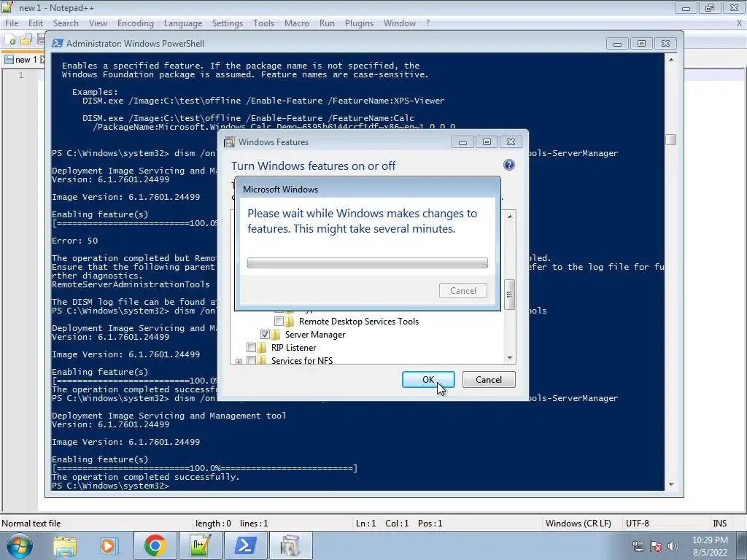747x560 pixels.
Task: Click the 'Error: 50' text in PowerShell
Action: pyautogui.click(x=75, y=241)
